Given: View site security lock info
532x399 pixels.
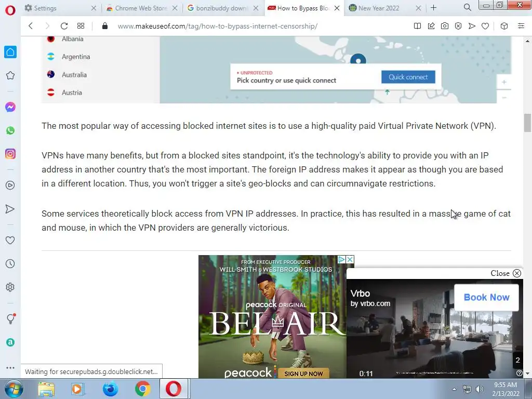Looking at the screenshot, I should point(105,26).
